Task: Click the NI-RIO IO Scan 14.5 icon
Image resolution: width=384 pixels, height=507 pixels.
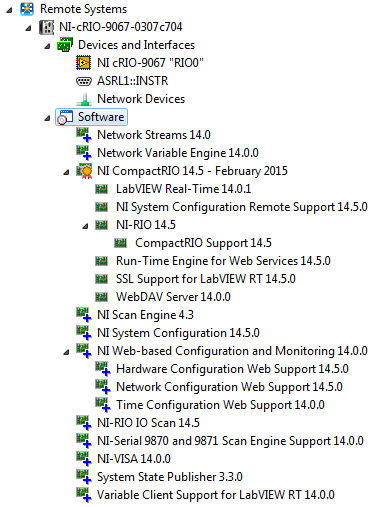Action: (84, 423)
